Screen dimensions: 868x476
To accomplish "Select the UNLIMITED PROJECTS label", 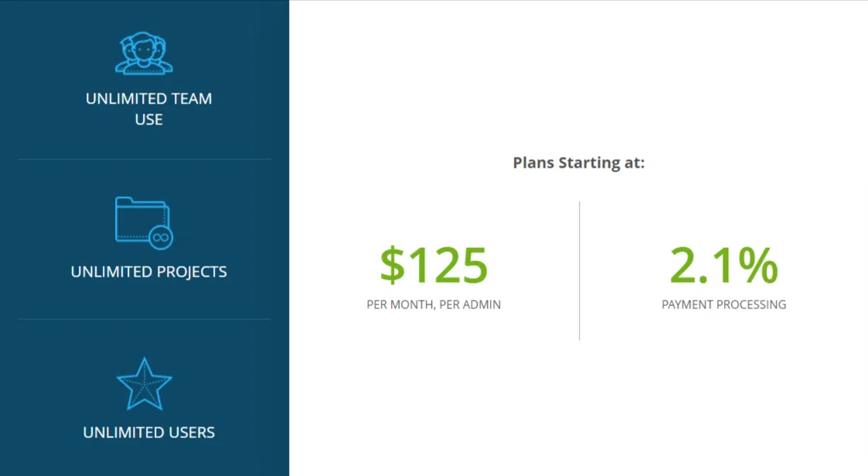I will click(148, 272).
